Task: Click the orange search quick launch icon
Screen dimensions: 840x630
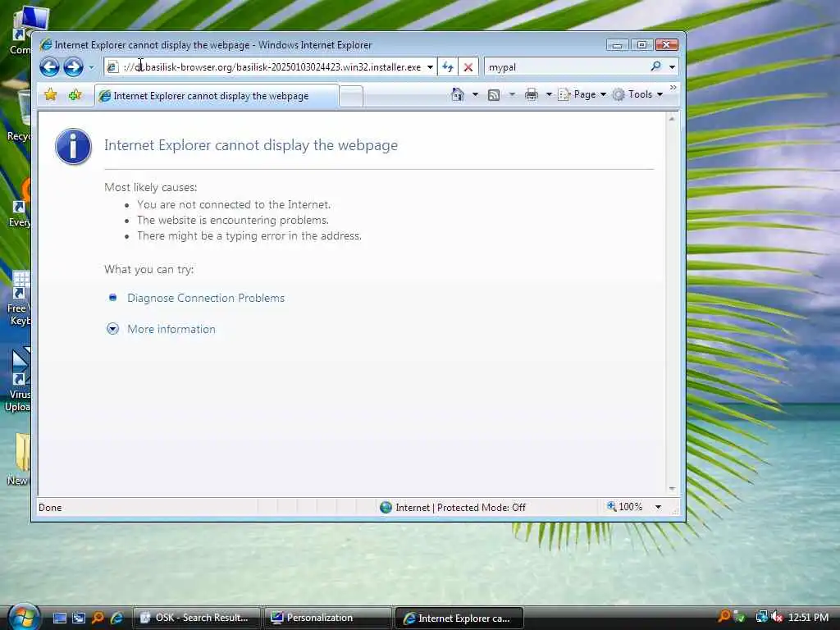Action: (x=98, y=618)
